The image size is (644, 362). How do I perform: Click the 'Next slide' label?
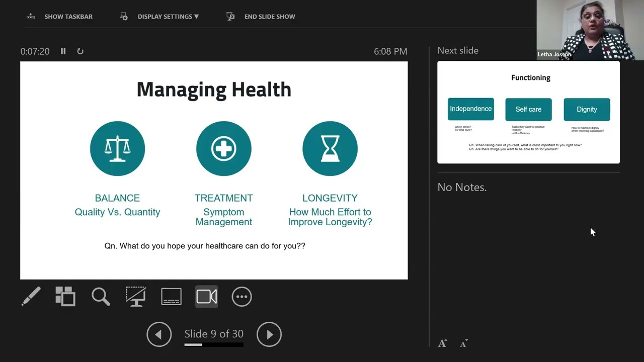[x=458, y=50]
